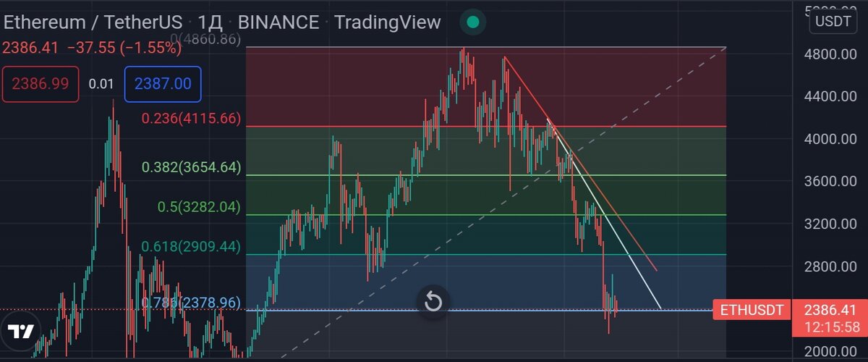Screen dimensions: 868x362
Task: Click the blue buy price 2387.00
Action: point(163,83)
